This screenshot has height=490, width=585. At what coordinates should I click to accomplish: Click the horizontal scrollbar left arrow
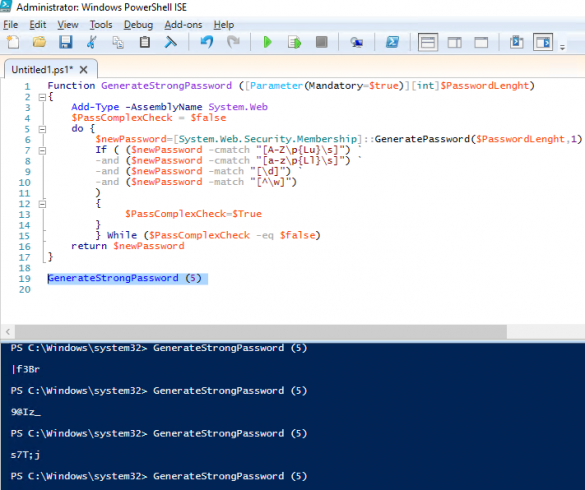pos(8,331)
